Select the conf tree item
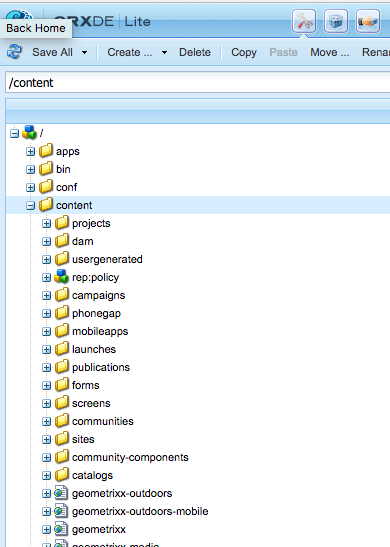 pos(66,187)
